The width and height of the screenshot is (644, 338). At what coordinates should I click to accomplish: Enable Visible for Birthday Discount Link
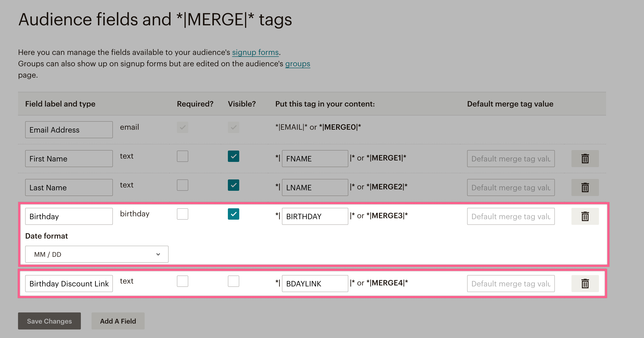point(233,281)
